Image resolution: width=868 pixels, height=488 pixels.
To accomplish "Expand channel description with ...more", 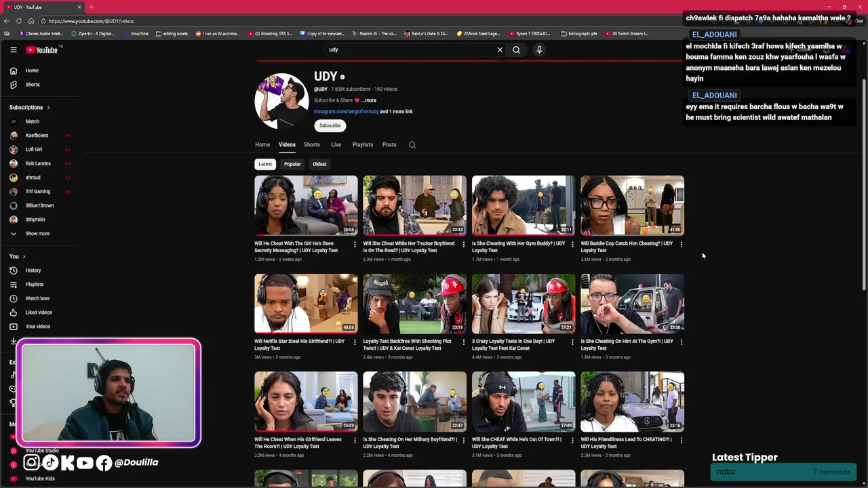I will point(368,100).
